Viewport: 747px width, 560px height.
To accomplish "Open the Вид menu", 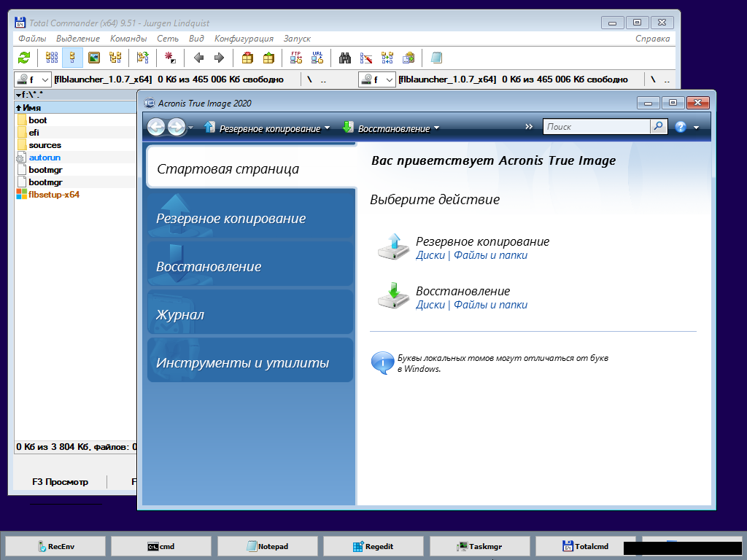I will 196,39.
